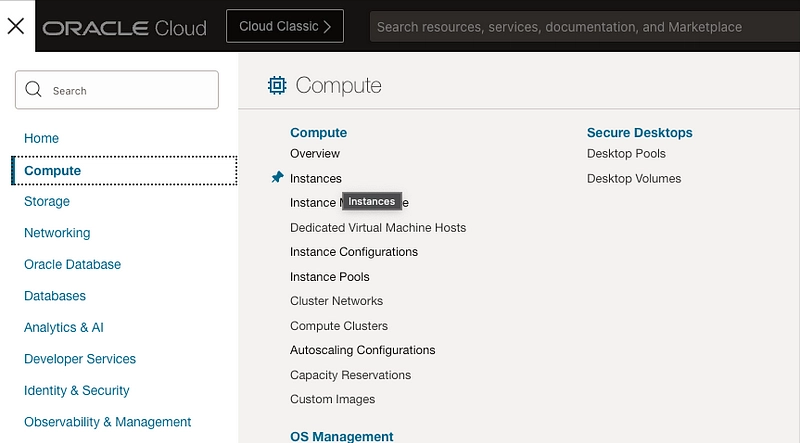Close the navigation menu with X icon
The width and height of the screenshot is (800, 443).
coord(16,26)
